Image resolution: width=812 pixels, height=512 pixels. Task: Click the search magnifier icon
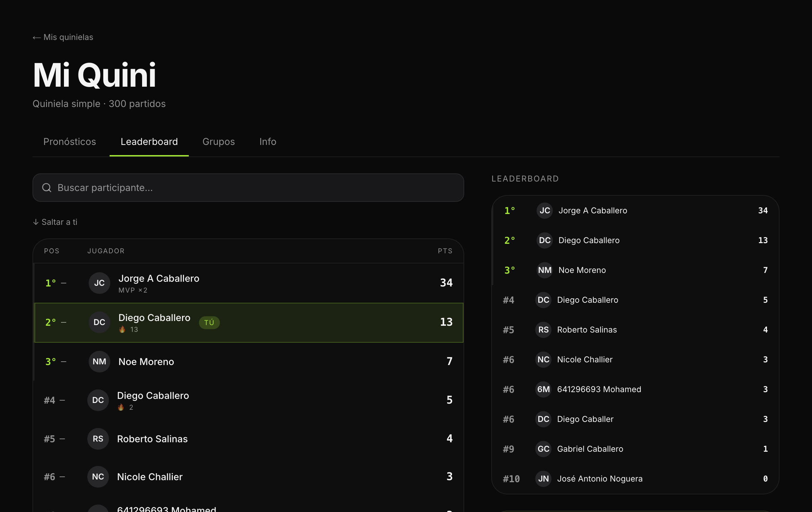point(47,188)
